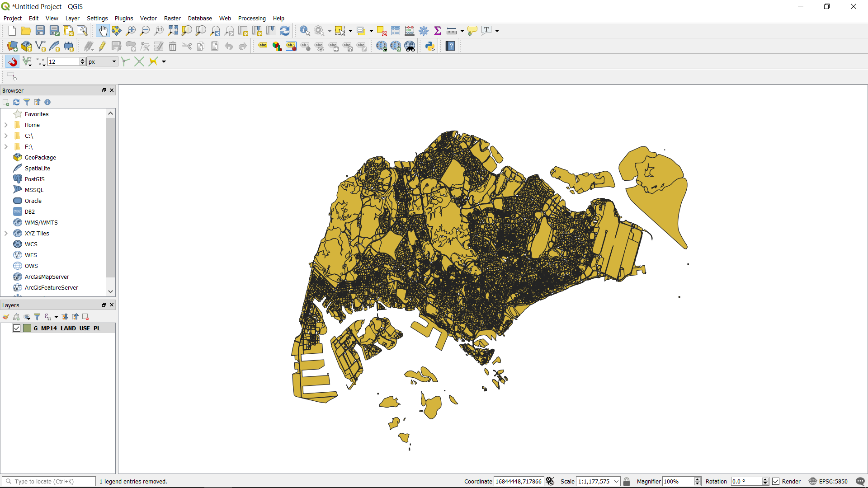This screenshot has width=868, height=488.
Task: Click the layer's olive color swatch
Action: (27, 328)
